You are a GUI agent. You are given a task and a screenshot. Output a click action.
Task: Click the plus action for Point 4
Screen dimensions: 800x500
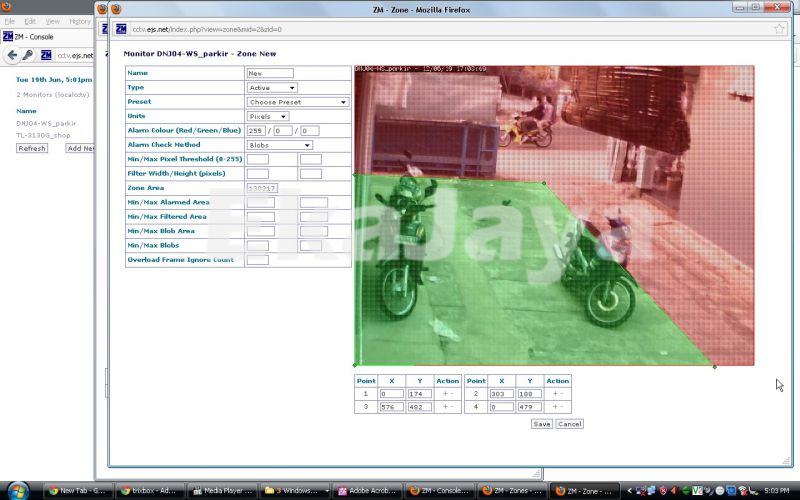click(553, 407)
